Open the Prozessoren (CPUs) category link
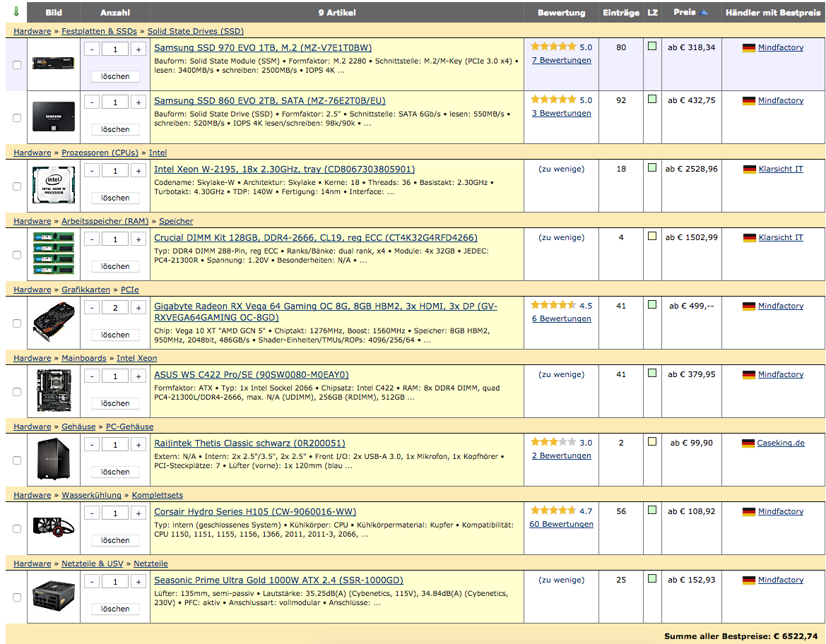Screen dimensions: 826x644 tap(100, 153)
